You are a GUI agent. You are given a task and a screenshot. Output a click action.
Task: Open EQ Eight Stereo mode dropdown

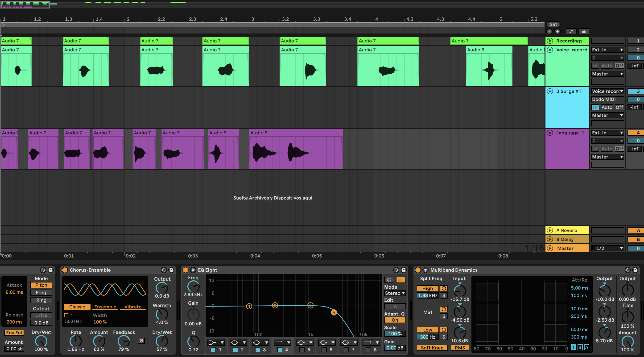395,293
